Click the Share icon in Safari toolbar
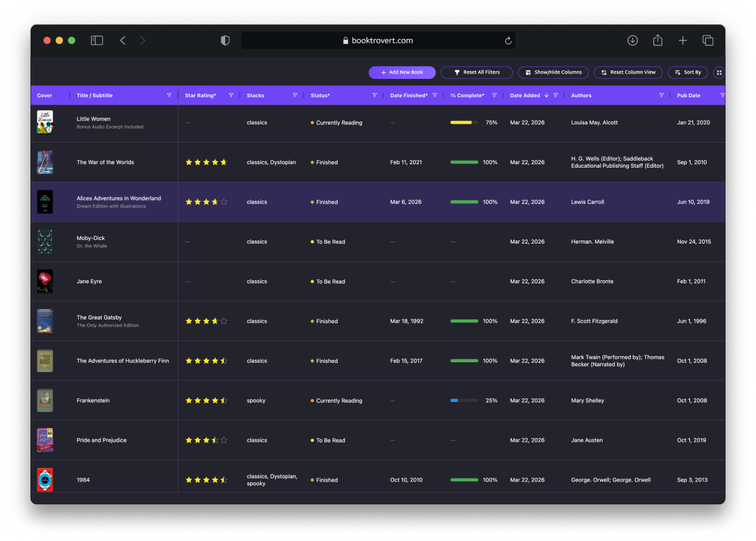756x541 pixels. click(x=658, y=40)
